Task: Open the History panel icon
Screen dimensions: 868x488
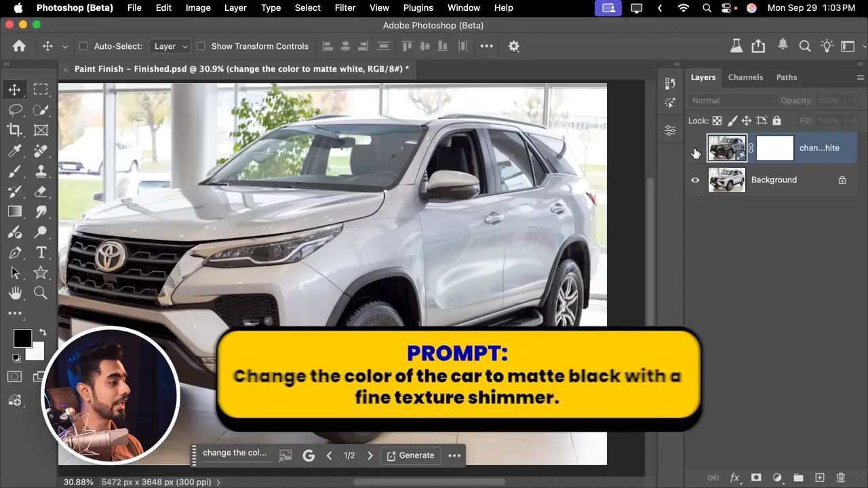Action: (670, 83)
